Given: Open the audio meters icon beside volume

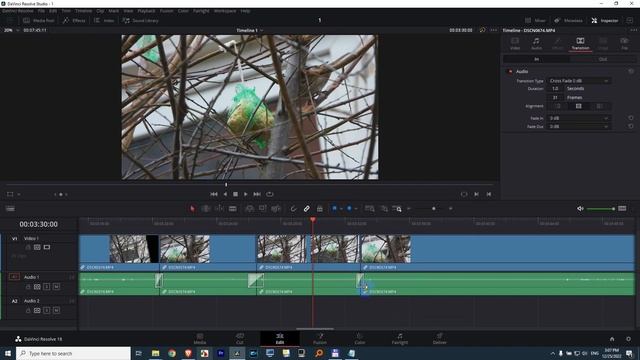Looking at the screenshot, I should click(622, 209).
